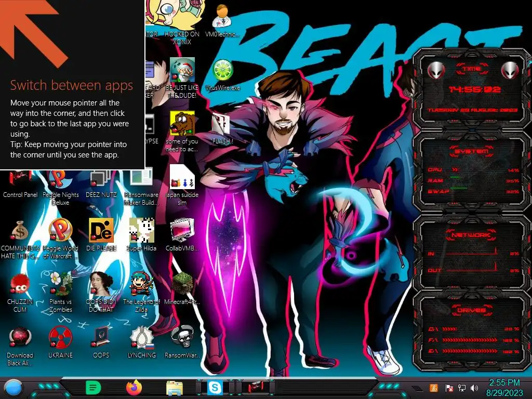Open Minecraft4Fr... grass block icon
The height and width of the screenshot is (399, 532).
tap(182, 288)
